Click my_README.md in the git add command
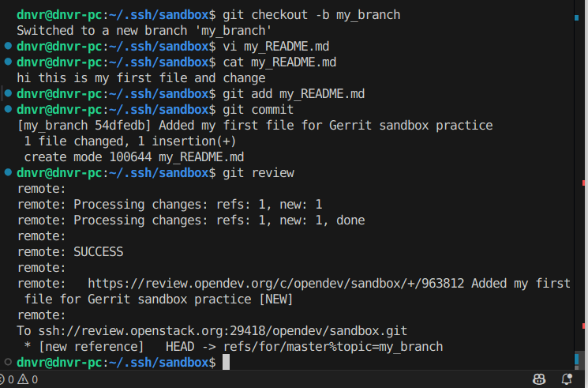588x388 pixels. 322,94
